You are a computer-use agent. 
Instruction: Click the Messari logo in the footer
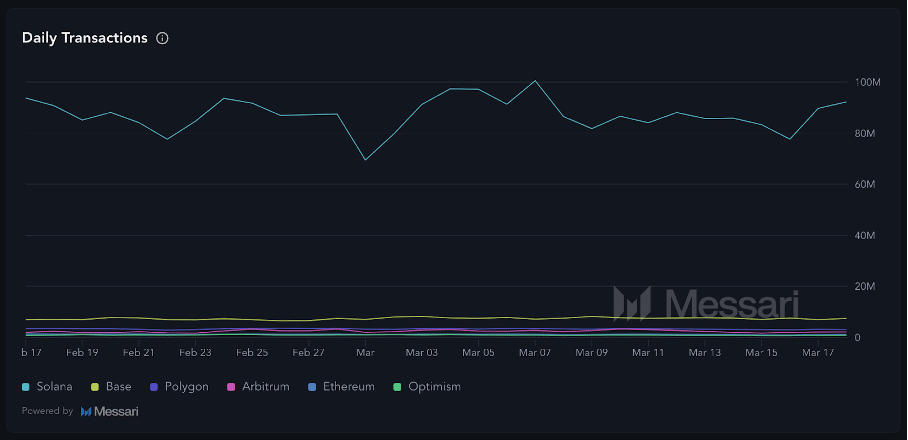(x=110, y=411)
